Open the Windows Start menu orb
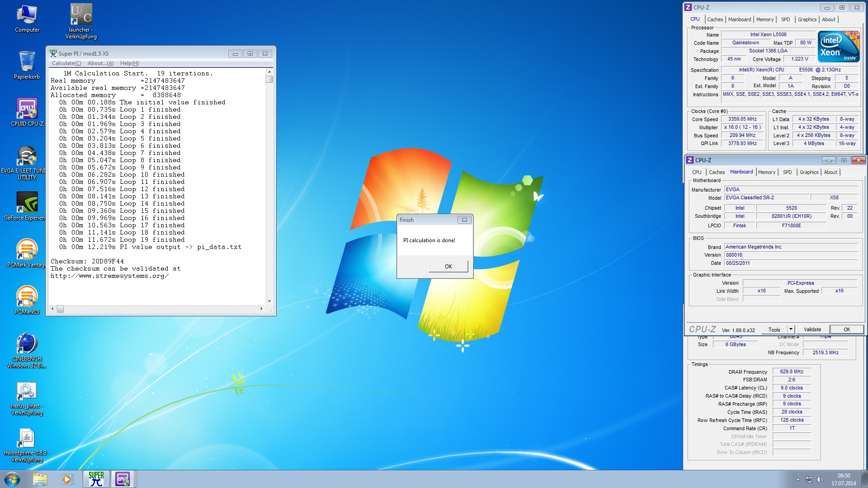 point(12,479)
